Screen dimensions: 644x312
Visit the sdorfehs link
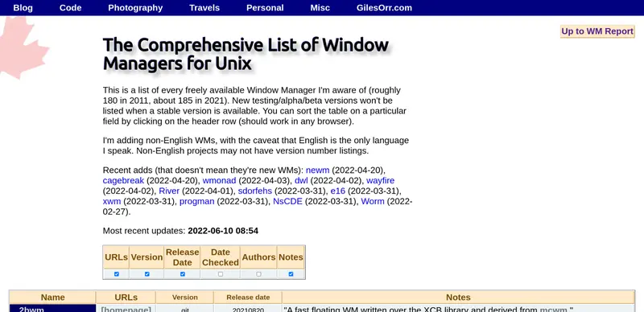point(255,191)
